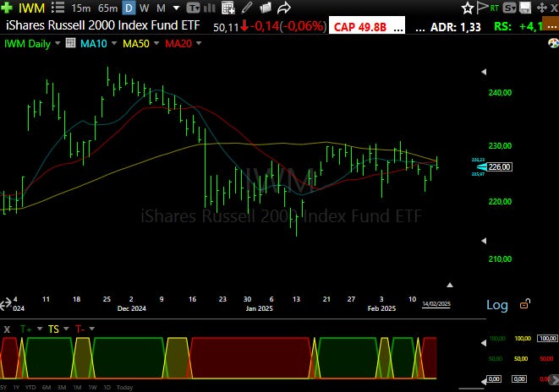559x392 pixels.
Task: Click the 14/02/2025 date label
Action: point(436,304)
